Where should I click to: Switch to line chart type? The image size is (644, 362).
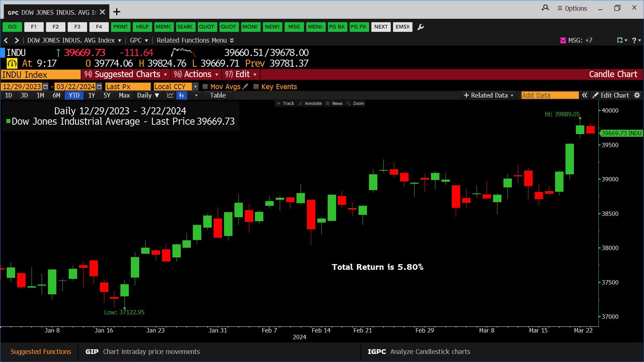[170, 95]
